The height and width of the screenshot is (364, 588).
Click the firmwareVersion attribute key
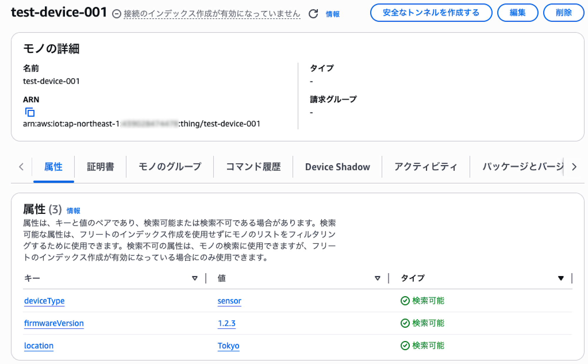(x=54, y=323)
